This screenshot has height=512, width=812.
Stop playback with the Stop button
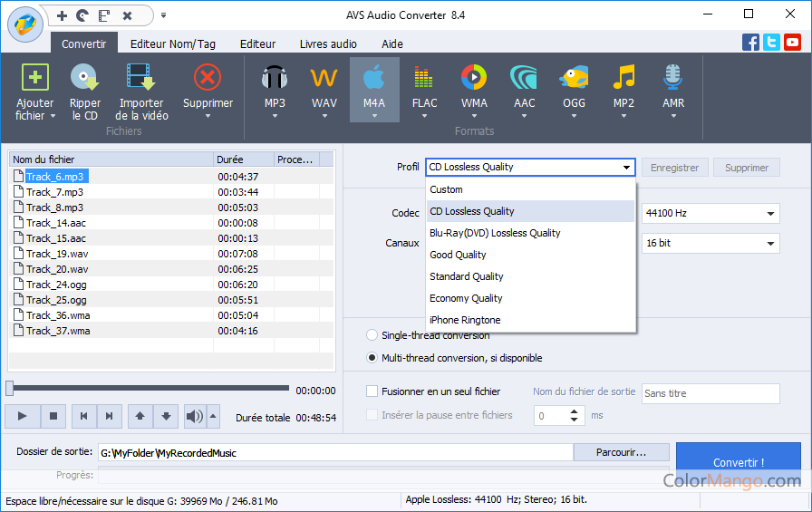pyautogui.click(x=53, y=416)
